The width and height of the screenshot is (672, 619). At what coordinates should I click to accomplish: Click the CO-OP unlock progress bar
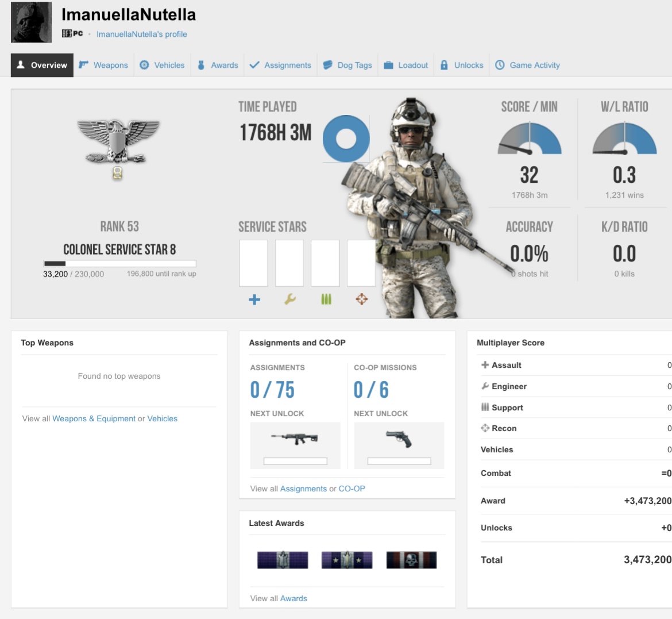tap(399, 461)
